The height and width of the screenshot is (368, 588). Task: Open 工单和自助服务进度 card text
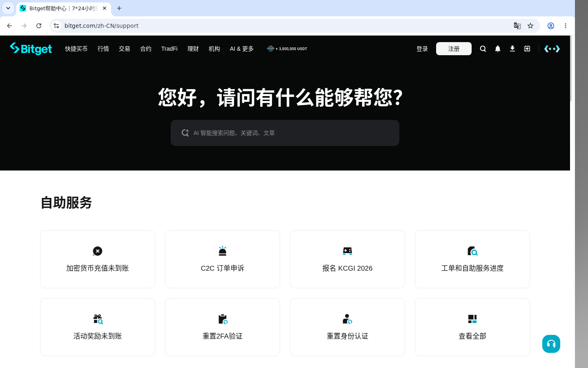point(472,268)
